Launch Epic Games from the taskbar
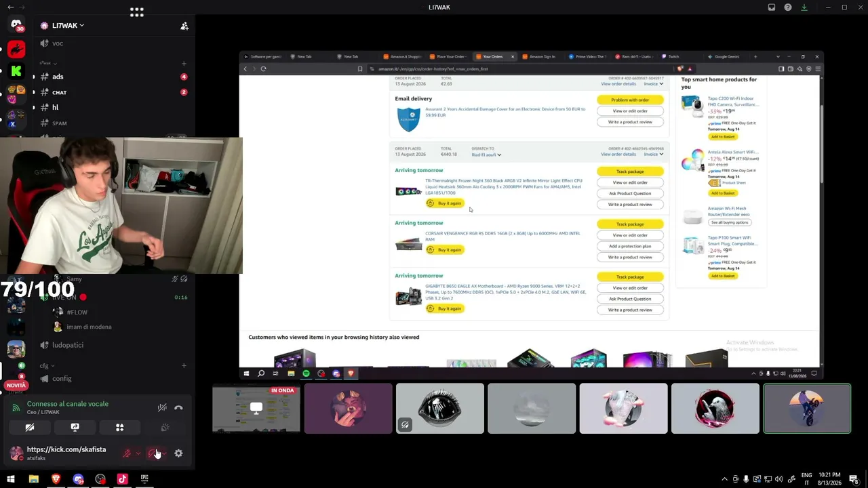 click(144, 479)
